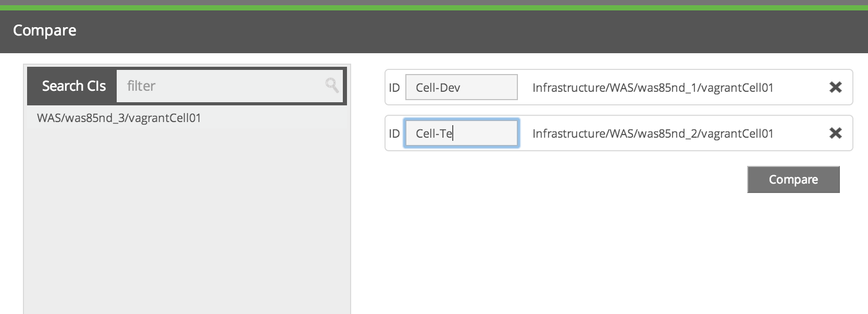Click the gray strip above the green bar
This screenshot has width=868, height=314.
tap(434, 2)
